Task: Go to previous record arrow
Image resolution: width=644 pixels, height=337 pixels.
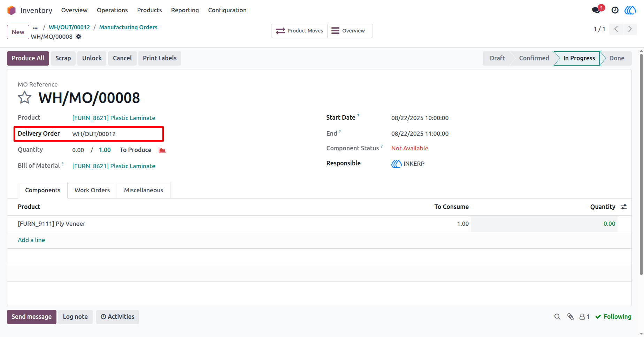Action: (x=616, y=29)
